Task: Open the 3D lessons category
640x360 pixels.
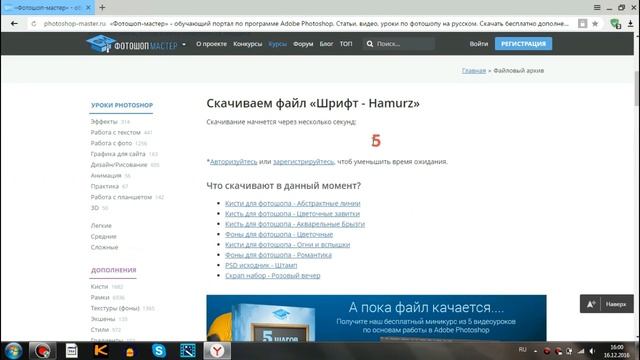Action: coord(95,208)
